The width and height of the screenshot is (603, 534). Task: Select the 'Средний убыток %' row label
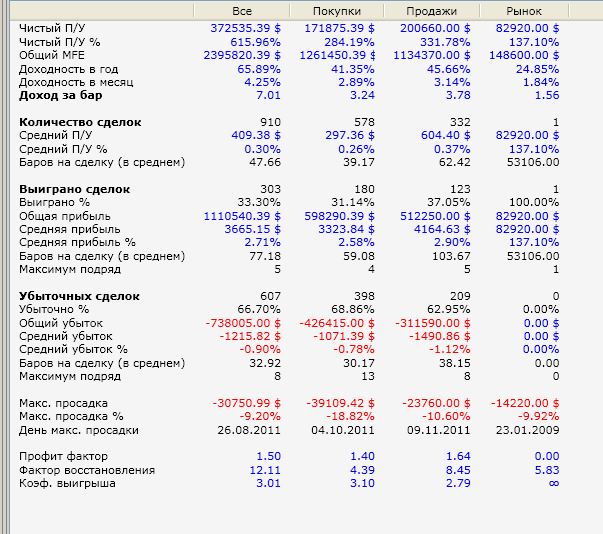73,349
